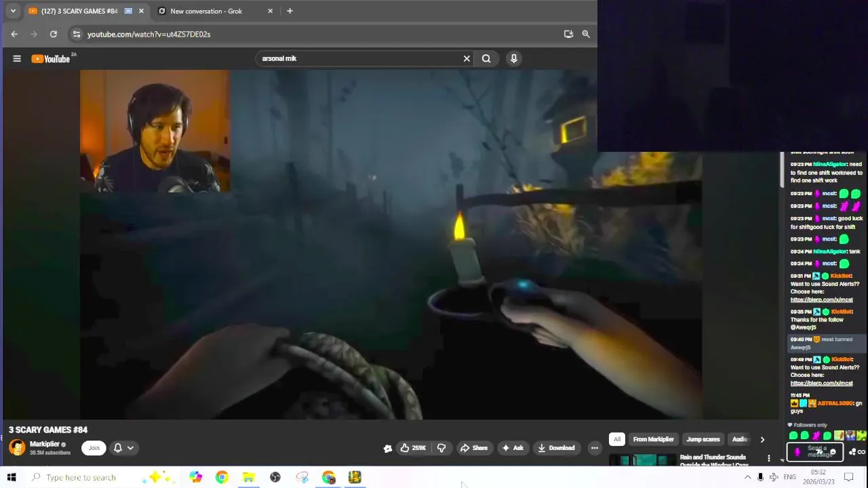Screen dimensions: 868x488
Task: Open the taskbar clock and date
Action: tap(819, 477)
